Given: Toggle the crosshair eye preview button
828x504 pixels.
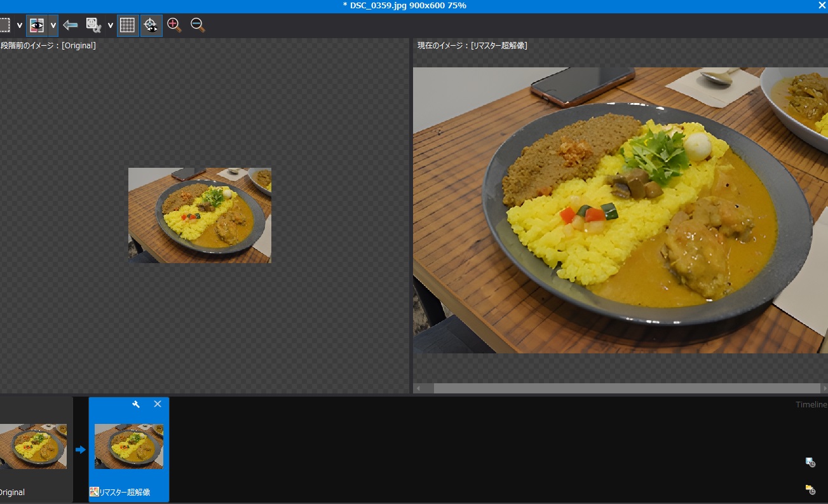Looking at the screenshot, I should [x=151, y=25].
